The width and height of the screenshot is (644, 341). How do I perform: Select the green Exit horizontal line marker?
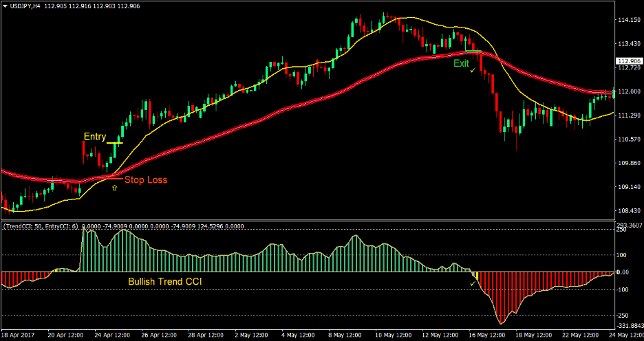tap(473, 51)
